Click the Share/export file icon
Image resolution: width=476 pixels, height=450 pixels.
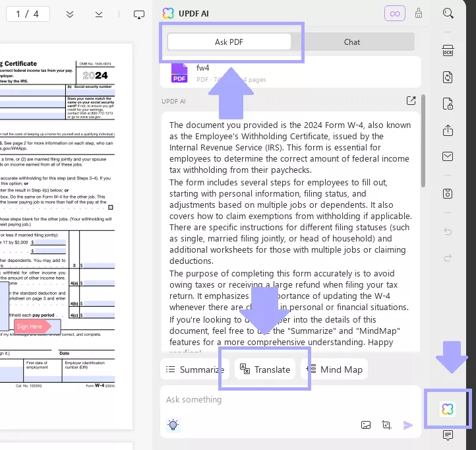tap(448, 130)
